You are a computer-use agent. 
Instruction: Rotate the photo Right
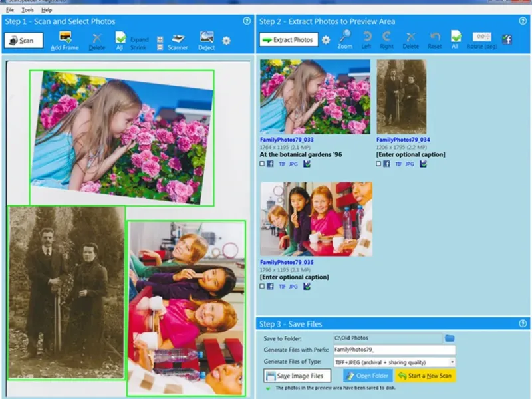[387, 37]
